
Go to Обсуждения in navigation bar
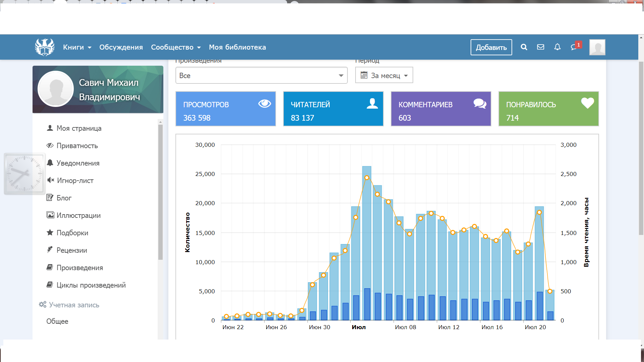[x=121, y=47]
